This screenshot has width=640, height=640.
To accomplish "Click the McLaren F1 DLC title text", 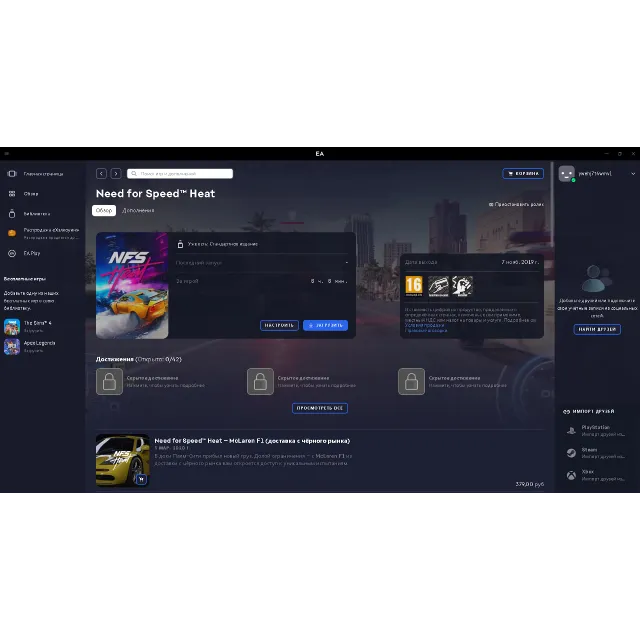I will coord(252,441).
